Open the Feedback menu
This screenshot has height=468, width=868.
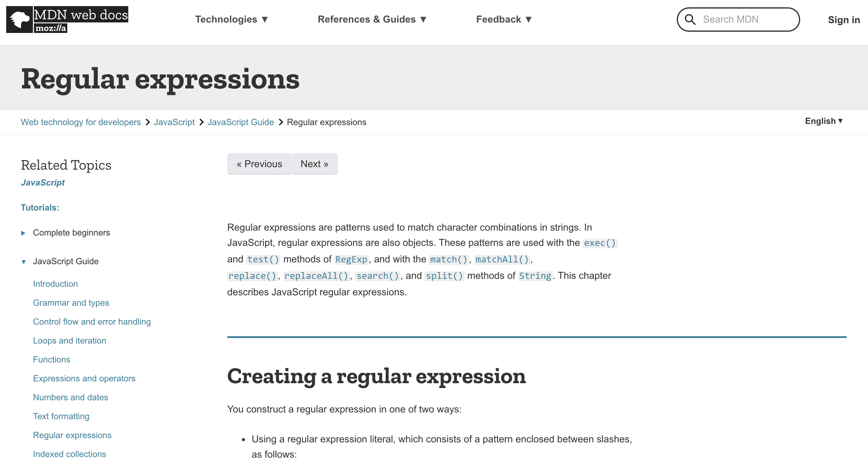tap(504, 20)
